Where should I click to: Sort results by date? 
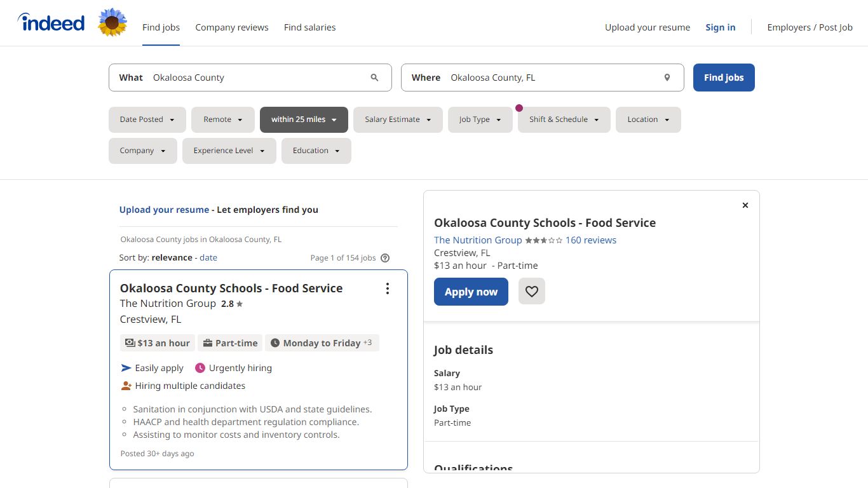(208, 257)
